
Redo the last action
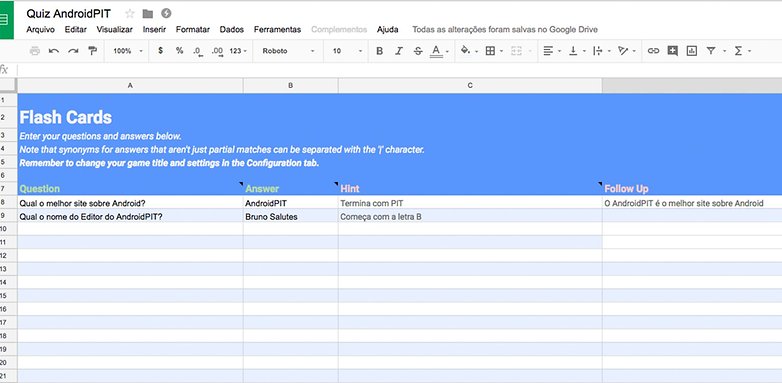pyautogui.click(x=73, y=51)
